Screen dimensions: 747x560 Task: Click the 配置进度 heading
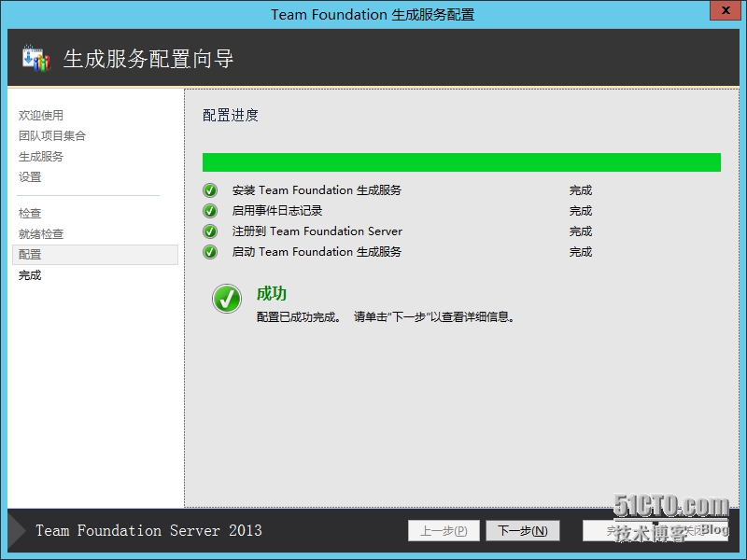click(231, 115)
